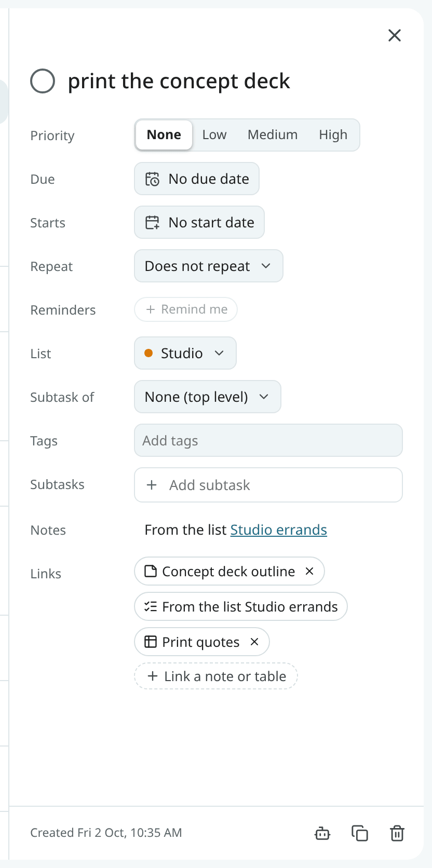Set priority to Medium
This screenshot has width=432, height=868.
pos(273,135)
